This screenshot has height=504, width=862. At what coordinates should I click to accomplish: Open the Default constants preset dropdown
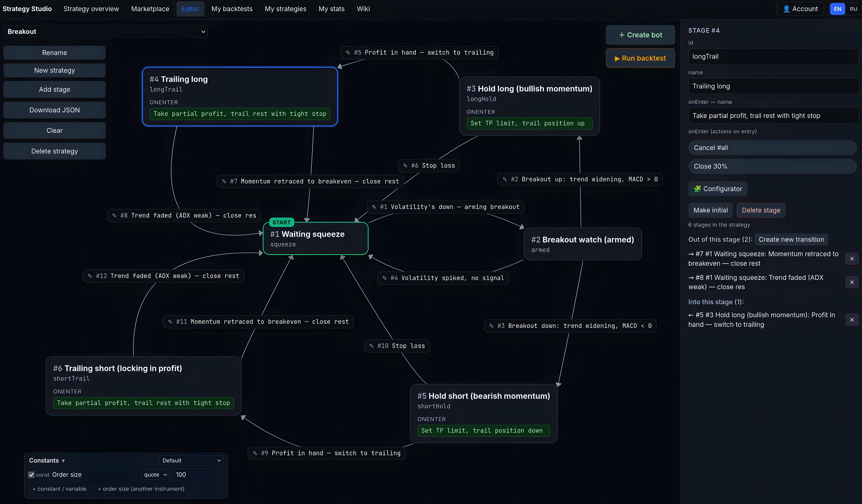coord(191,461)
